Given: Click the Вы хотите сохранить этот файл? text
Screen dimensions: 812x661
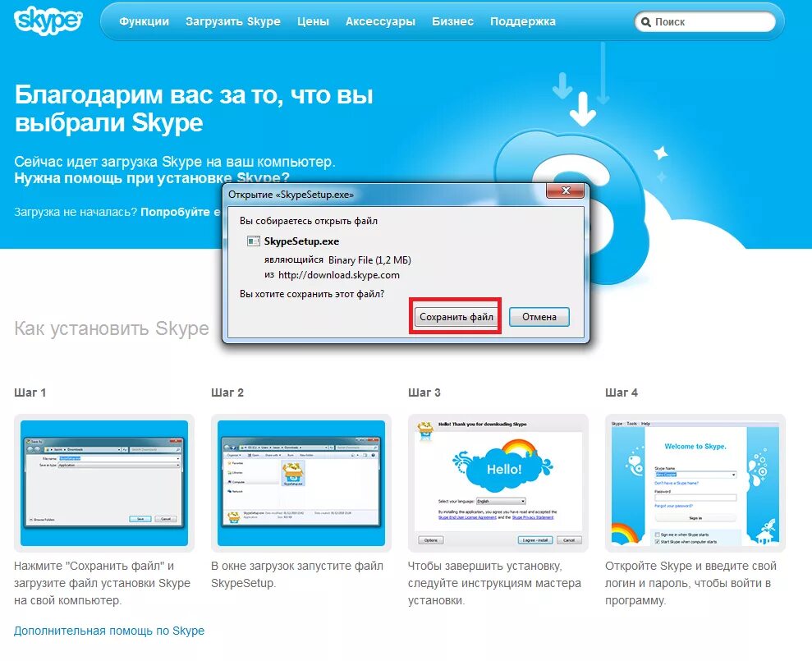Looking at the screenshot, I should [312, 294].
